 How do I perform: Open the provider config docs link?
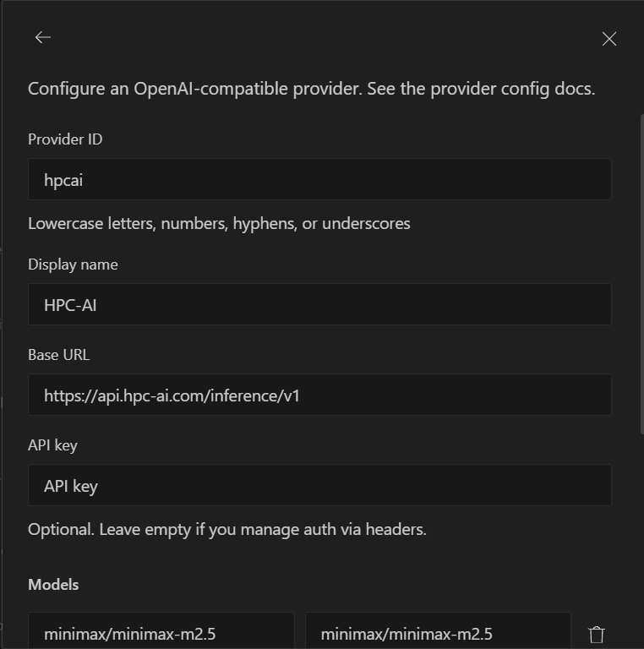point(512,89)
